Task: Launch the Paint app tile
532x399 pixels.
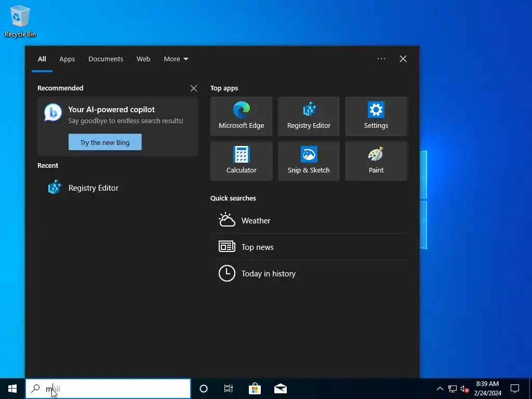Action: tap(376, 161)
